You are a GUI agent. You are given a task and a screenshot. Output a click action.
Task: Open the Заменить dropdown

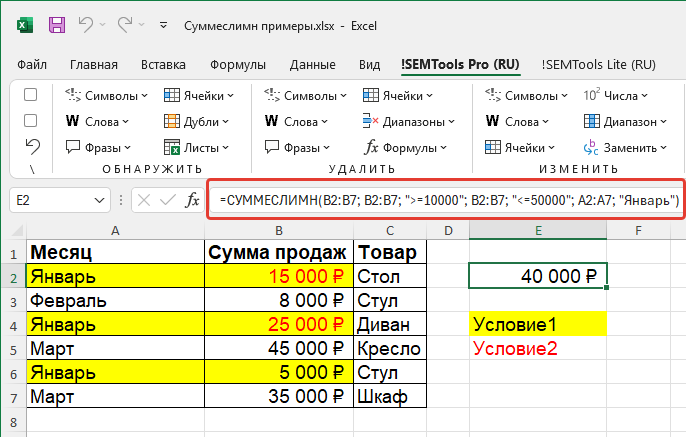tap(625, 148)
